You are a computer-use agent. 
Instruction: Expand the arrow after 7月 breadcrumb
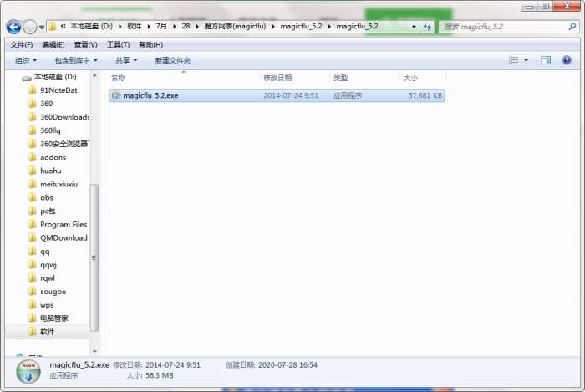[x=174, y=27]
